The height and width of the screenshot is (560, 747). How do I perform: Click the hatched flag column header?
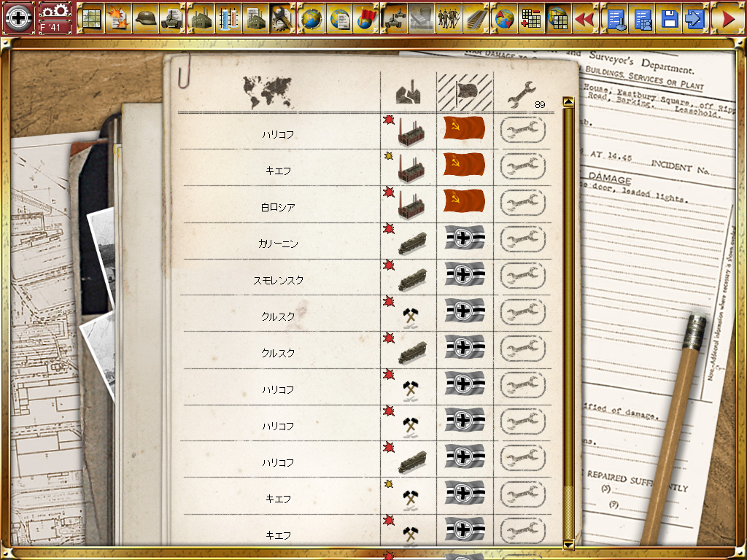click(465, 92)
